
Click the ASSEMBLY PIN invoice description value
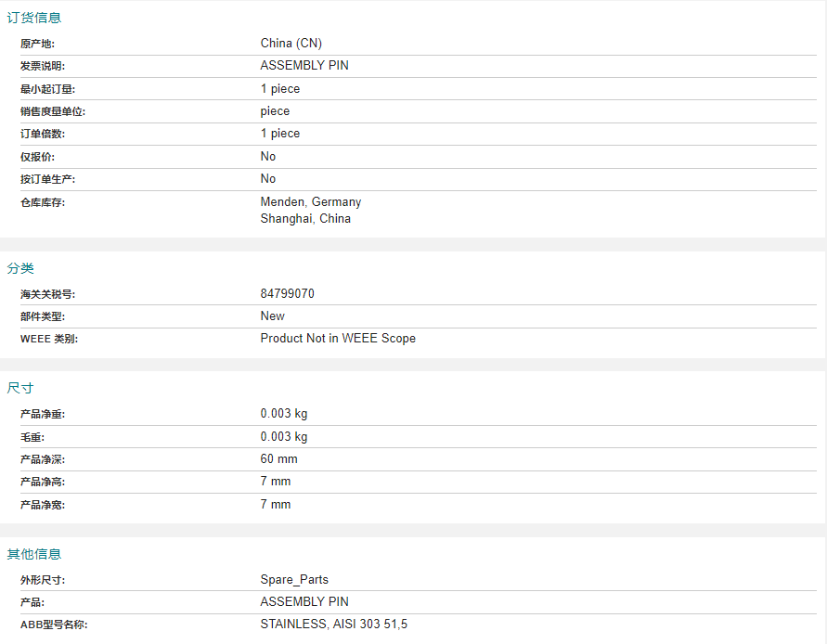click(x=304, y=65)
